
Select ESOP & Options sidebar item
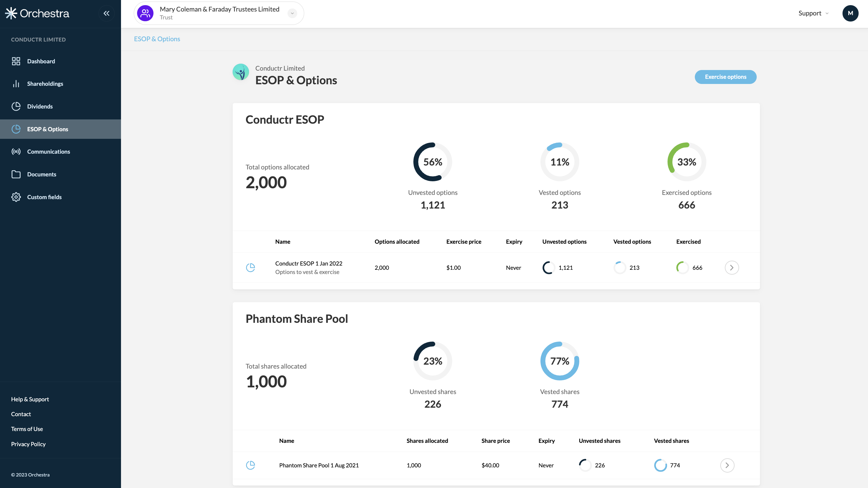tap(60, 129)
